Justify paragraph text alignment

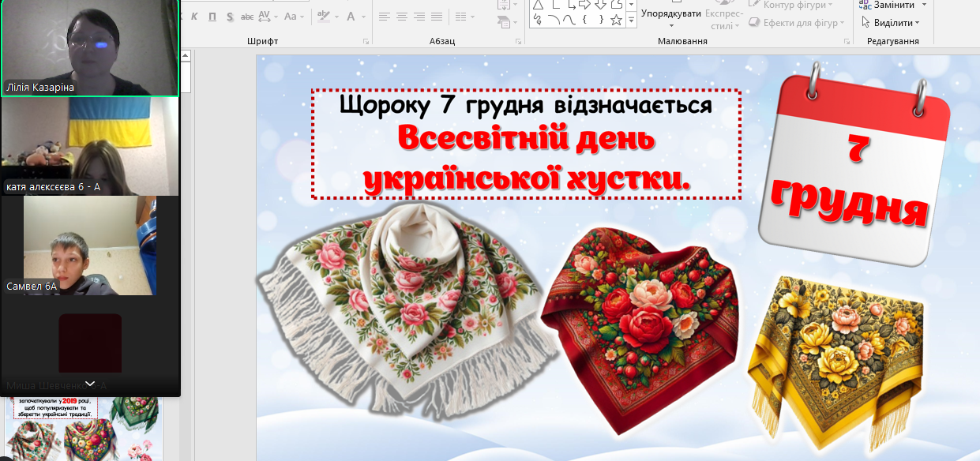pyautogui.click(x=437, y=17)
